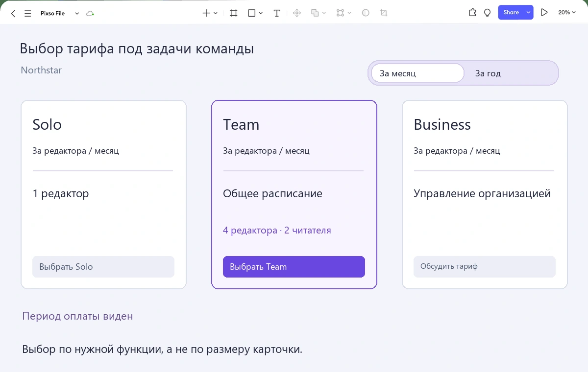The height and width of the screenshot is (372, 588).
Task: Click the mask circle icon
Action: pyautogui.click(x=366, y=13)
